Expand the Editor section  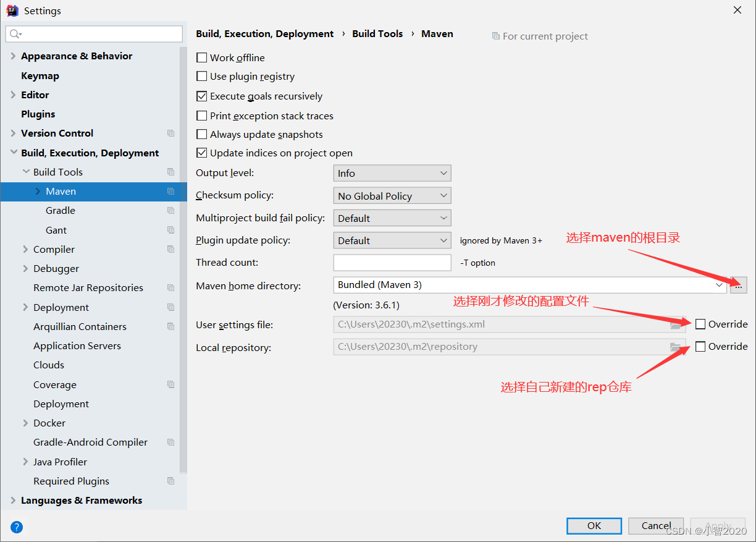pos(13,95)
